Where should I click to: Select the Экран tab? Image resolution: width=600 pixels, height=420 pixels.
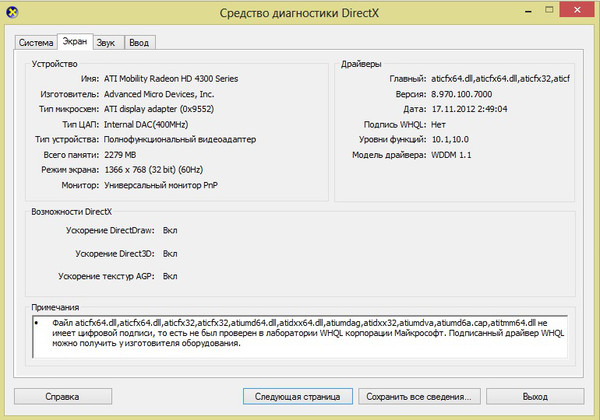pos(75,41)
